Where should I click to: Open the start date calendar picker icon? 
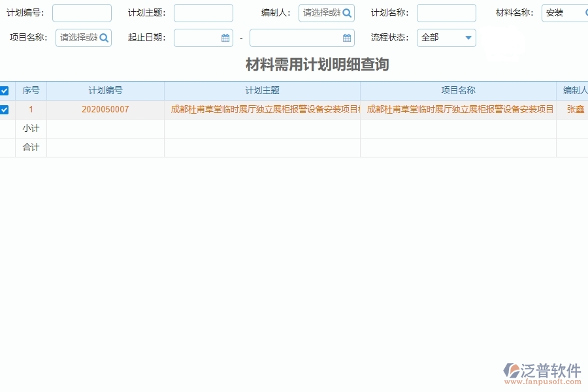click(x=225, y=37)
